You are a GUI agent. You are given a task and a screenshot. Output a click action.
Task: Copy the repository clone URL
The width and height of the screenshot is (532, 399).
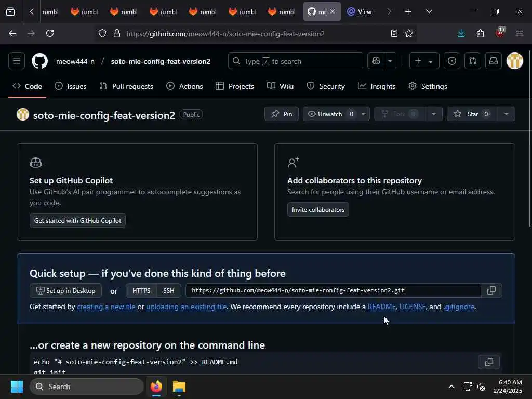tap(491, 291)
